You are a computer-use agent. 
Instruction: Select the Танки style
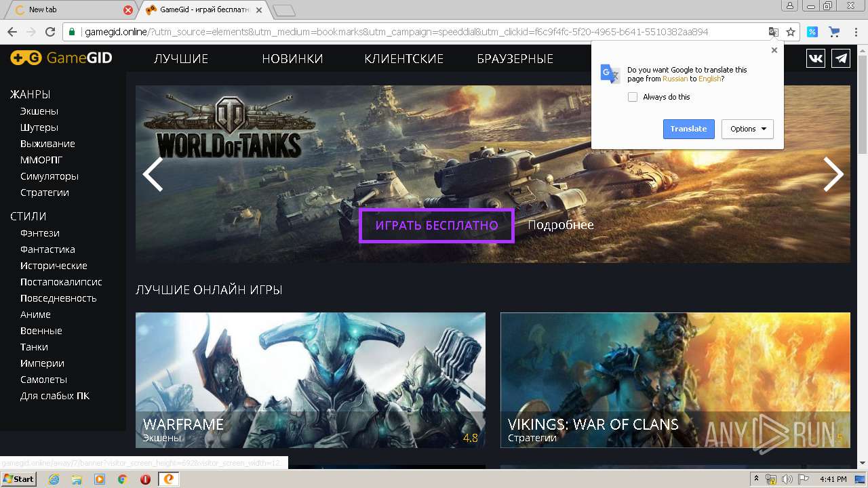[34, 347]
